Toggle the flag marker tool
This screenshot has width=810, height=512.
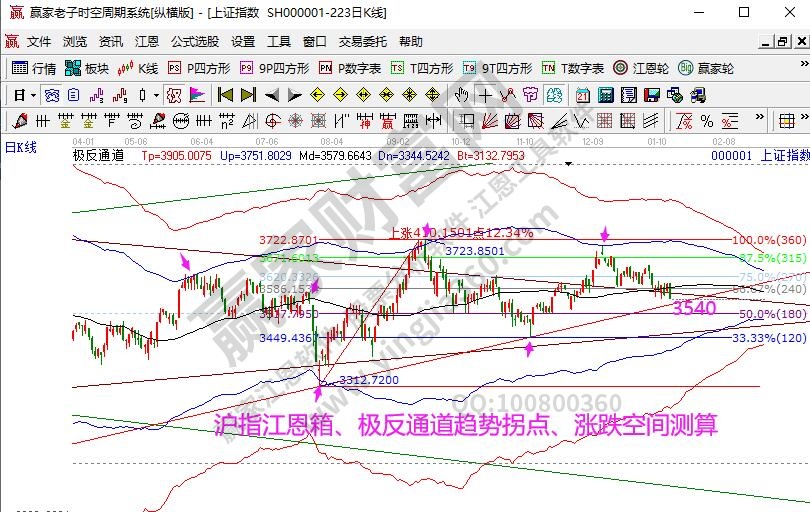pos(197,95)
